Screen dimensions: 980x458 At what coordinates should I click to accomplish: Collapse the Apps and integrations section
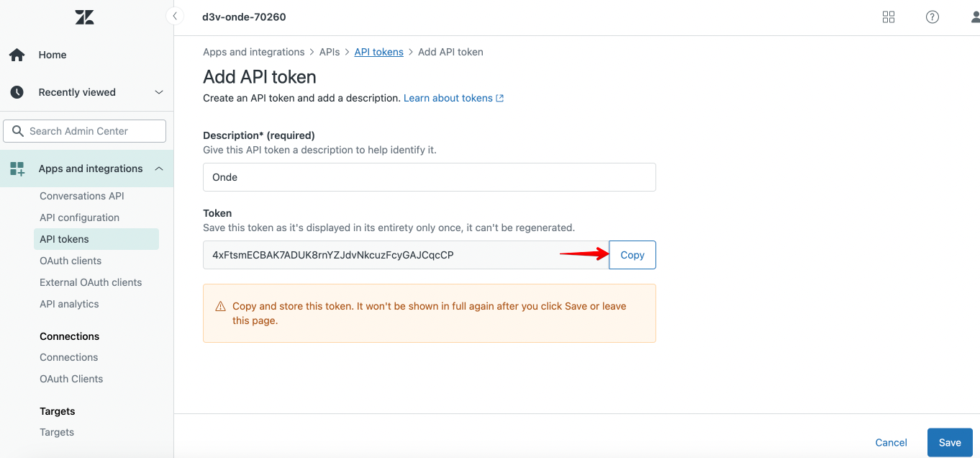[x=159, y=169]
